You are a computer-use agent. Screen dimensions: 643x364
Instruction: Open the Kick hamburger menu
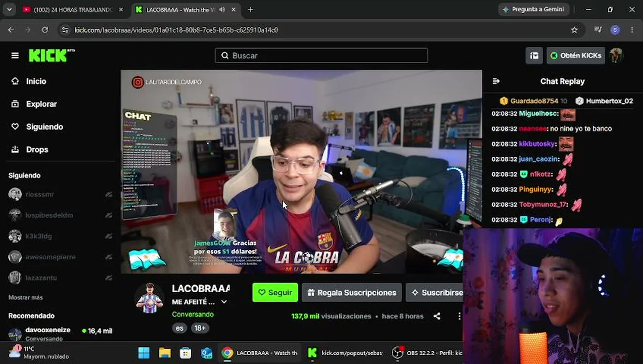coord(15,56)
